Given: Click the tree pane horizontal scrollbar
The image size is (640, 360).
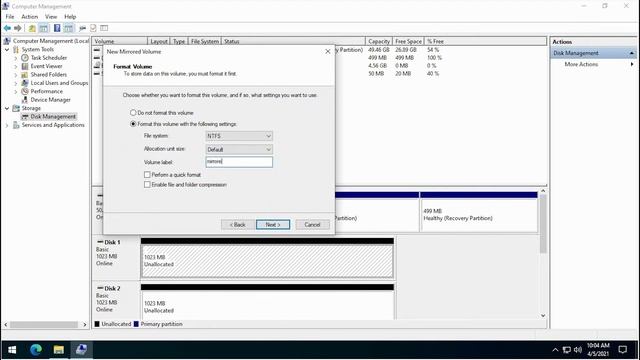Looking at the screenshot, I should 44,324.
